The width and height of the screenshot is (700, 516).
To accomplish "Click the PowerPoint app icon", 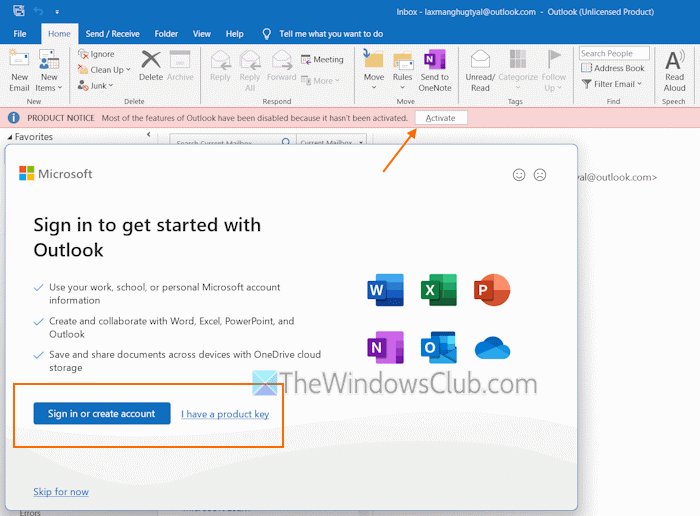I will (492, 290).
